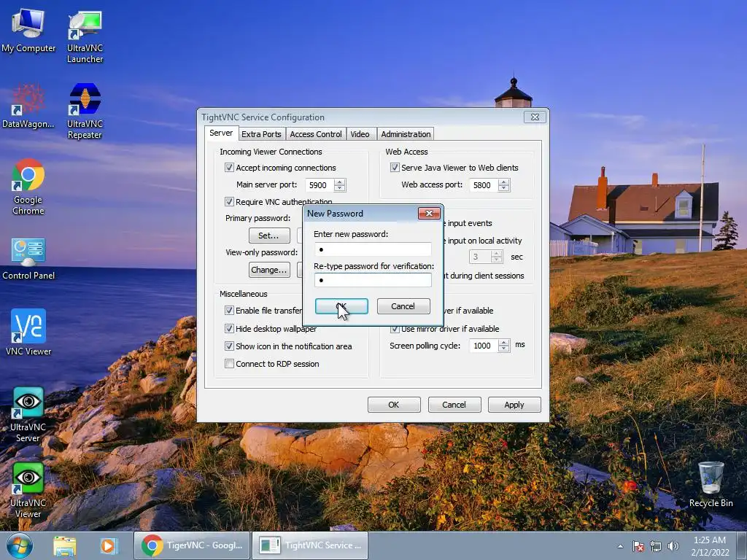Cancel the New Password dialog

403,306
